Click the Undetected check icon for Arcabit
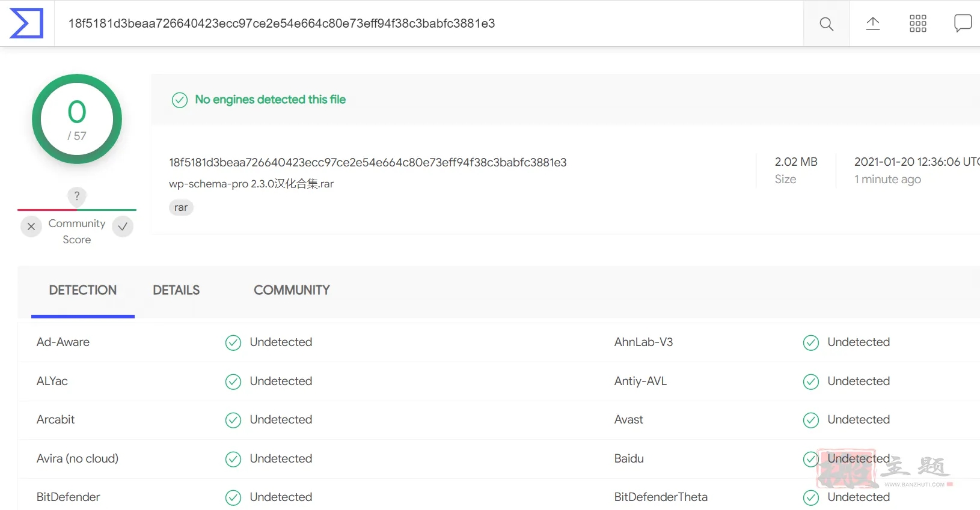 [x=233, y=420]
